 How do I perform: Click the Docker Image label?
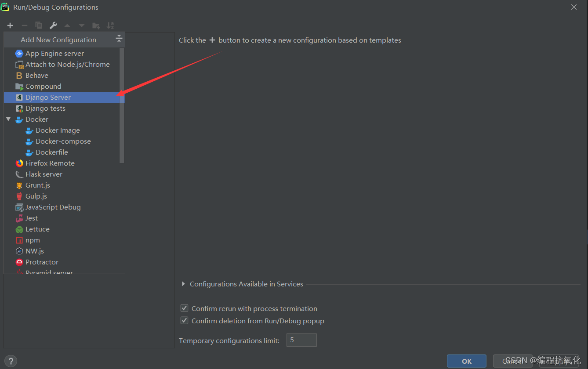coord(58,130)
